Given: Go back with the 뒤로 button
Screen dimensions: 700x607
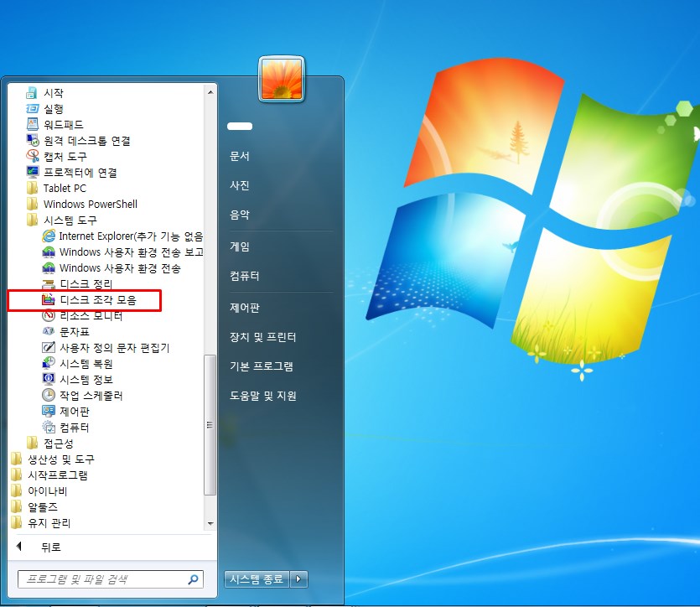Looking at the screenshot, I should [39, 547].
